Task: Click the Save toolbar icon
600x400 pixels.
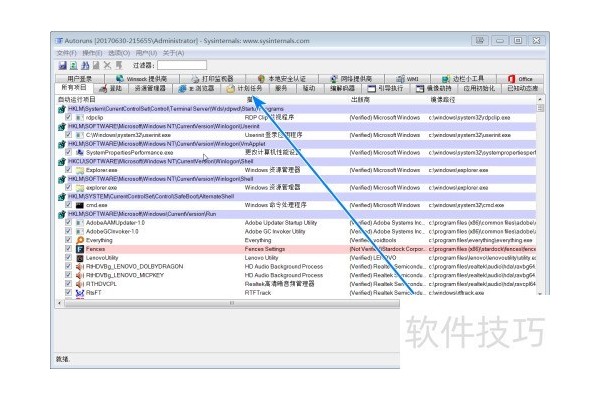Action: [62, 65]
